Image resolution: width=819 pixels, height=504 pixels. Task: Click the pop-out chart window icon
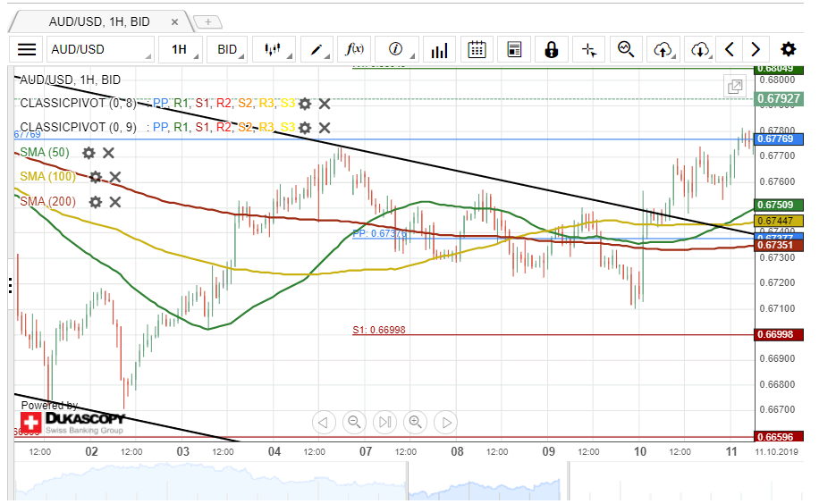[x=735, y=87]
